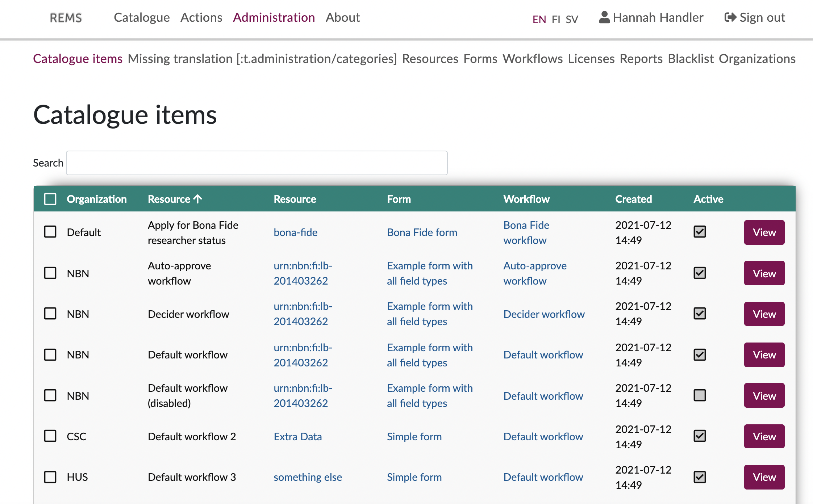Switch to the Forms tab

pos(480,59)
